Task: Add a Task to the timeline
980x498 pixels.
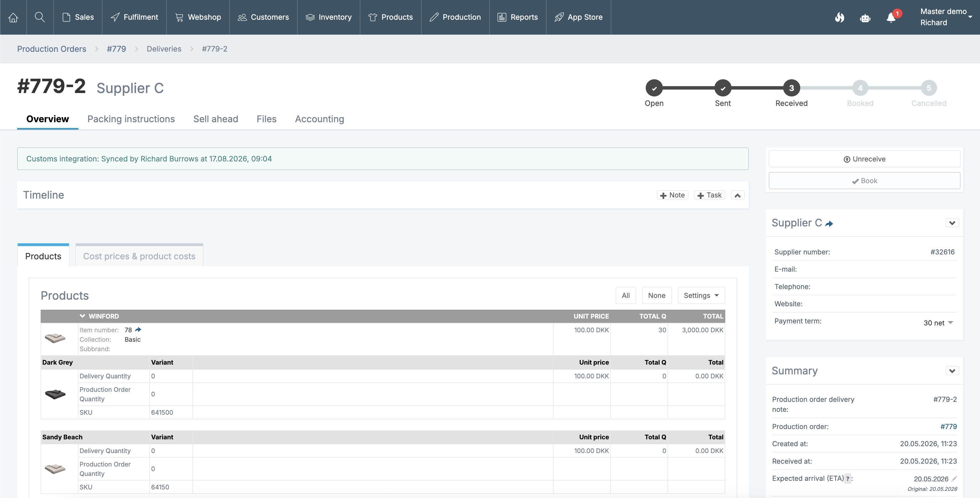Action: click(710, 195)
